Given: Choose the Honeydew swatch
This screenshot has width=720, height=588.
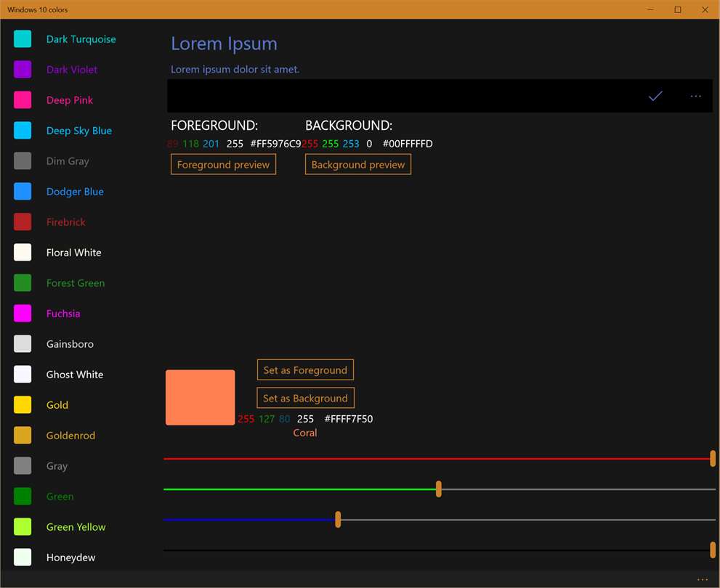Looking at the screenshot, I should 23,558.
